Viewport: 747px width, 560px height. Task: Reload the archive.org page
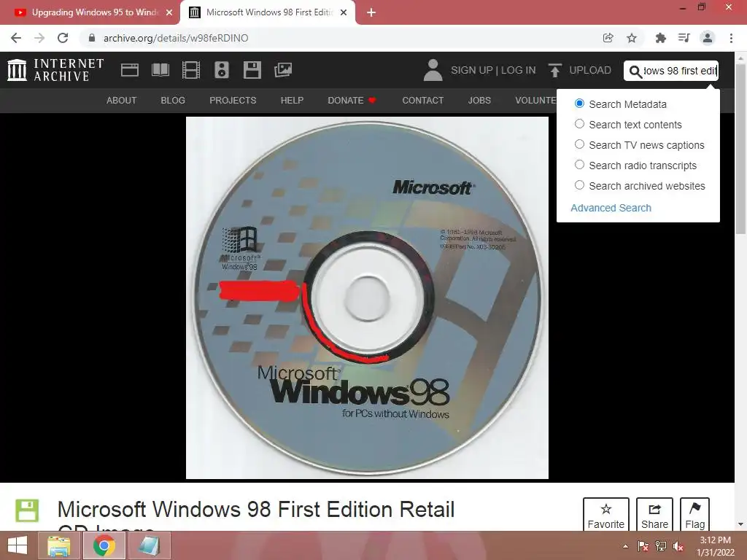[x=63, y=38]
